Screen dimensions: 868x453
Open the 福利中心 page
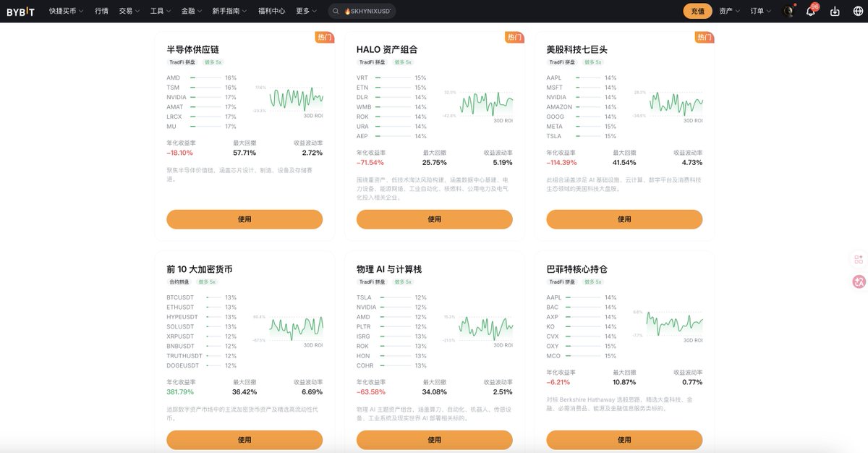tap(271, 11)
